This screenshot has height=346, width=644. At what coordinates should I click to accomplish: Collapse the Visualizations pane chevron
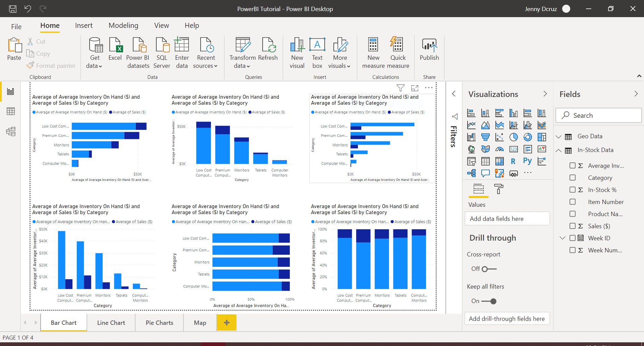[545, 94]
